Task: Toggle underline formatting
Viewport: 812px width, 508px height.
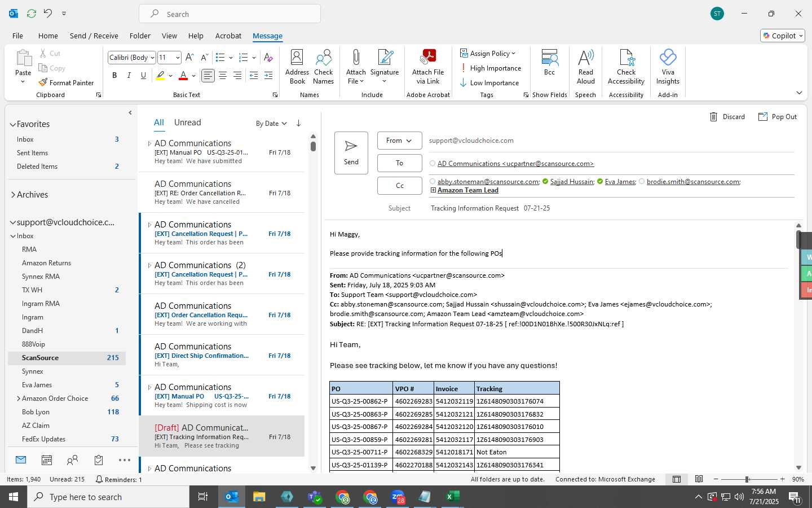Action: 144,75
